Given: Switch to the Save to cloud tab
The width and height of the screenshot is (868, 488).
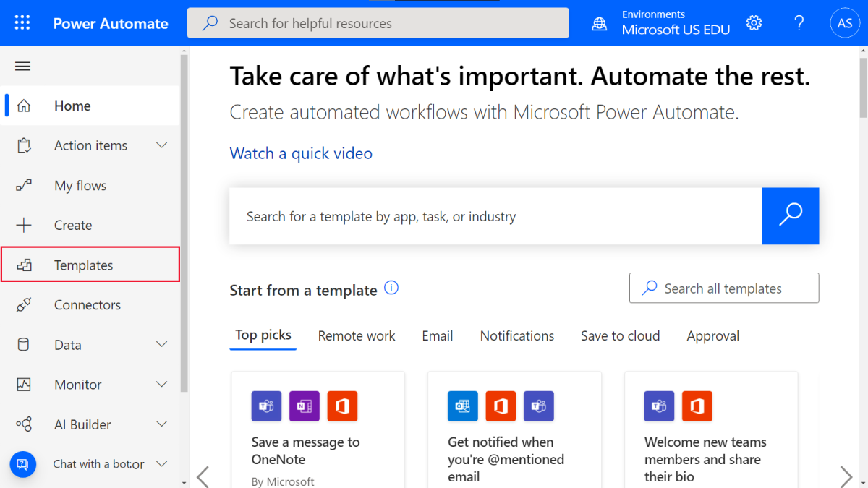Looking at the screenshot, I should click(621, 336).
